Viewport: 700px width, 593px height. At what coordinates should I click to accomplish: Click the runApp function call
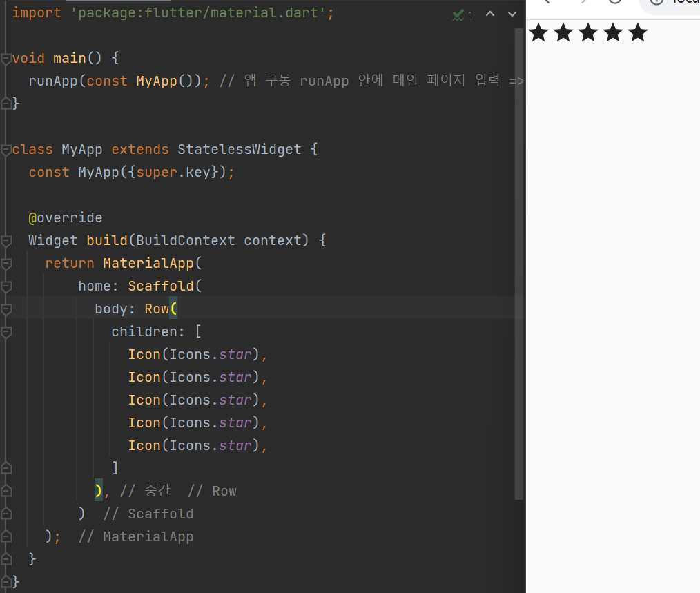click(53, 81)
